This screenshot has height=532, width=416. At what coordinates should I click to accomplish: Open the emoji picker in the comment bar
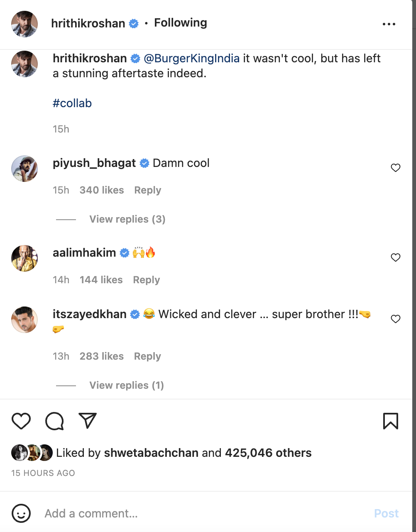coord(21,513)
